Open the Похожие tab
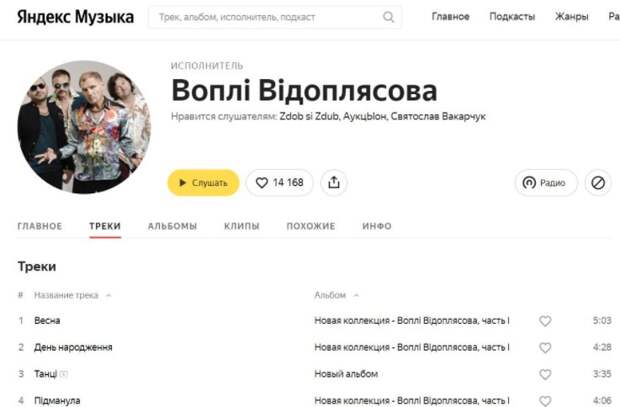Viewport: 620px width, 407px height. click(311, 226)
